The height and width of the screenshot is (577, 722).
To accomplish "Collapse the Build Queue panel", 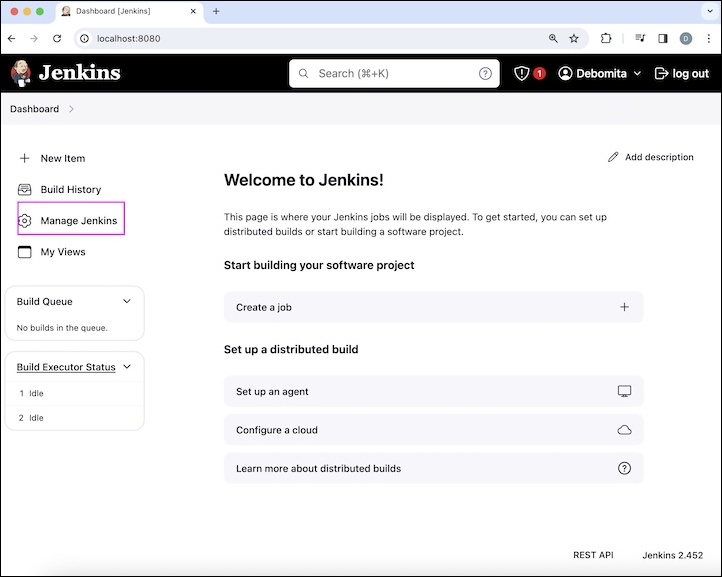I will [127, 301].
